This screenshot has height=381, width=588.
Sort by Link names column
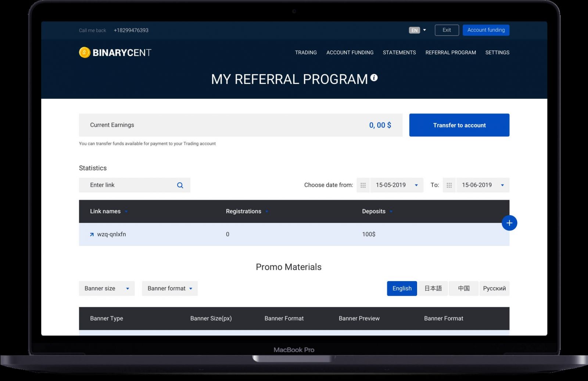[109, 211]
